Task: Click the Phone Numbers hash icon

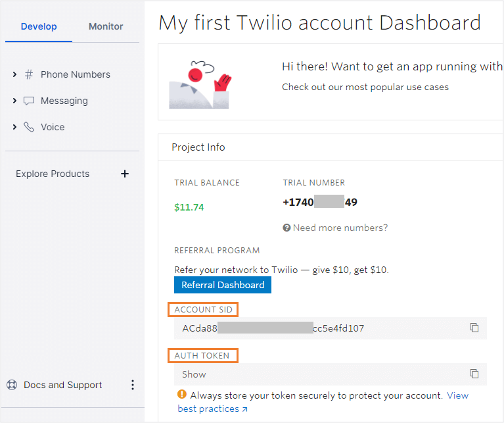Action: click(29, 74)
